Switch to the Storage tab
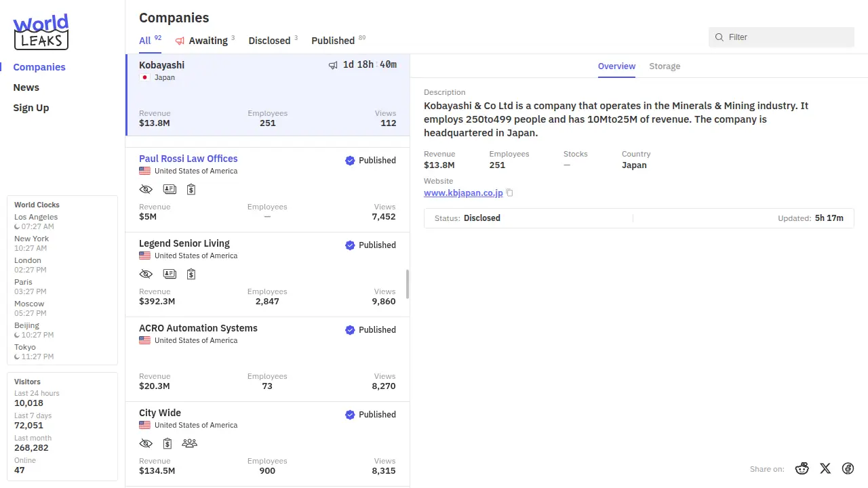Viewport: 868px width, 488px height. [664, 66]
